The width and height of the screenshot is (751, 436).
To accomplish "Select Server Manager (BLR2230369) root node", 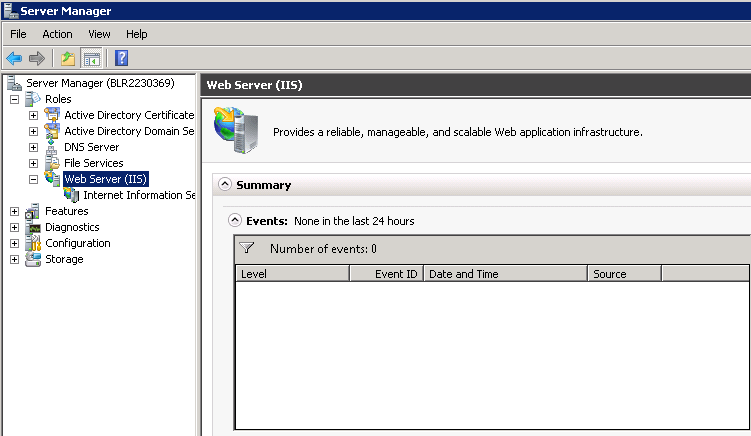I will pos(100,83).
